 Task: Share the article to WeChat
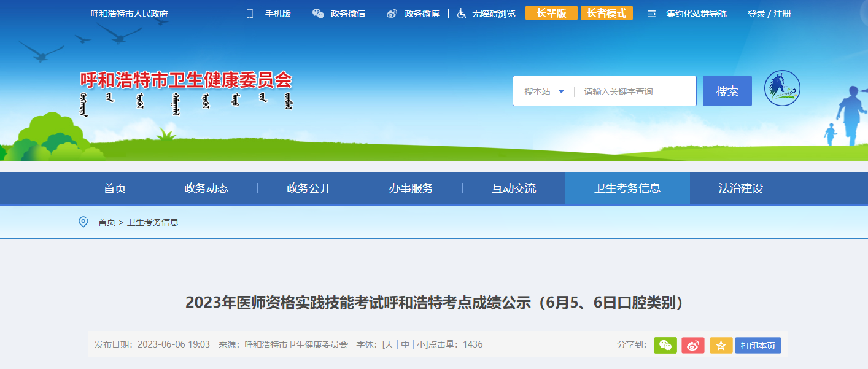[665, 346]
